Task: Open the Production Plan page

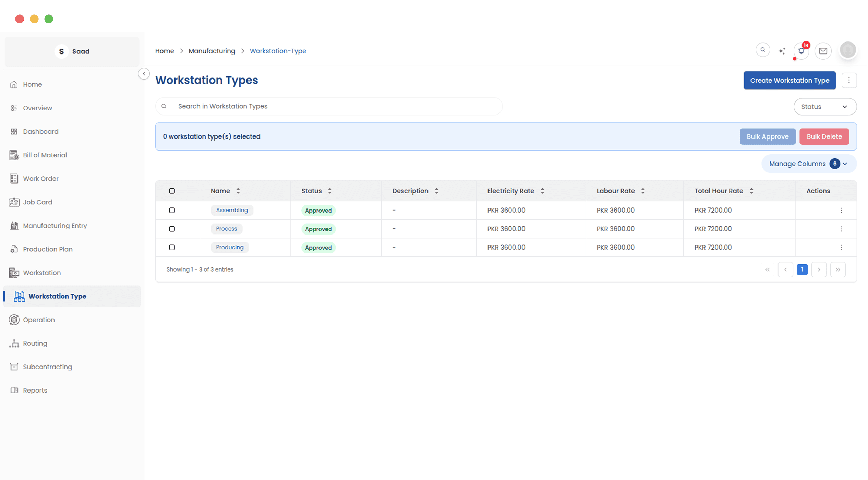Action: pyautogui.click(x=48, y=249)
